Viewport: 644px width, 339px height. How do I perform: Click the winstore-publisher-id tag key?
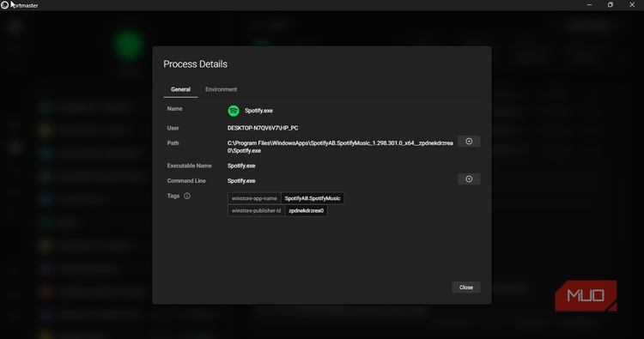(x=256, y=210)
